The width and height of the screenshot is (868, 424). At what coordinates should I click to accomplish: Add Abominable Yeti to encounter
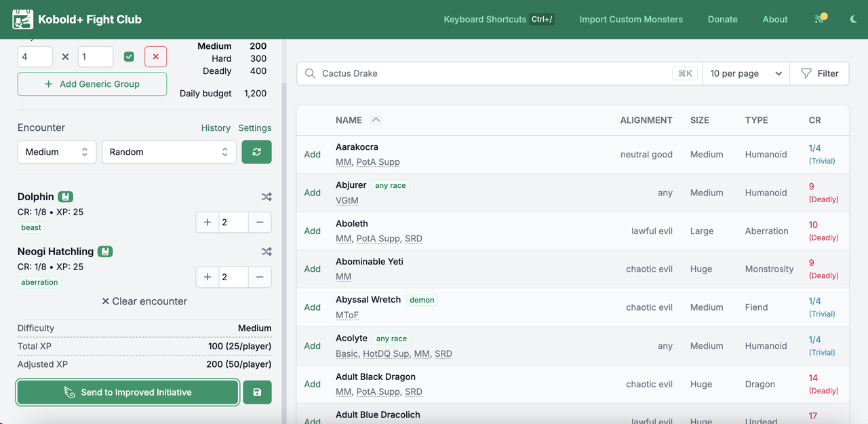(x=313, y=269)
